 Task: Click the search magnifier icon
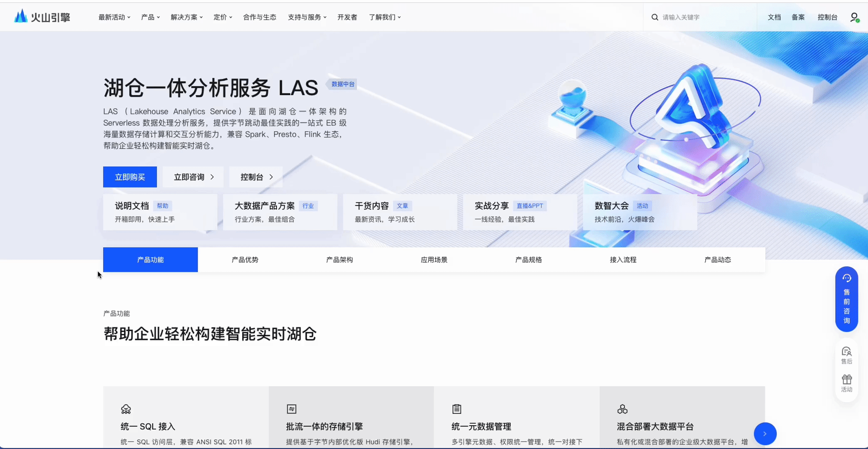pos(655,17)
